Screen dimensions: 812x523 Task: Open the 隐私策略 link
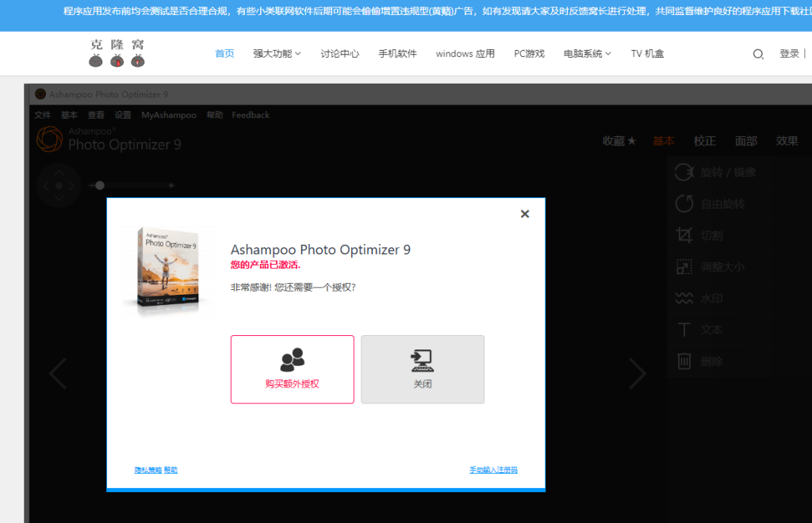148,470
